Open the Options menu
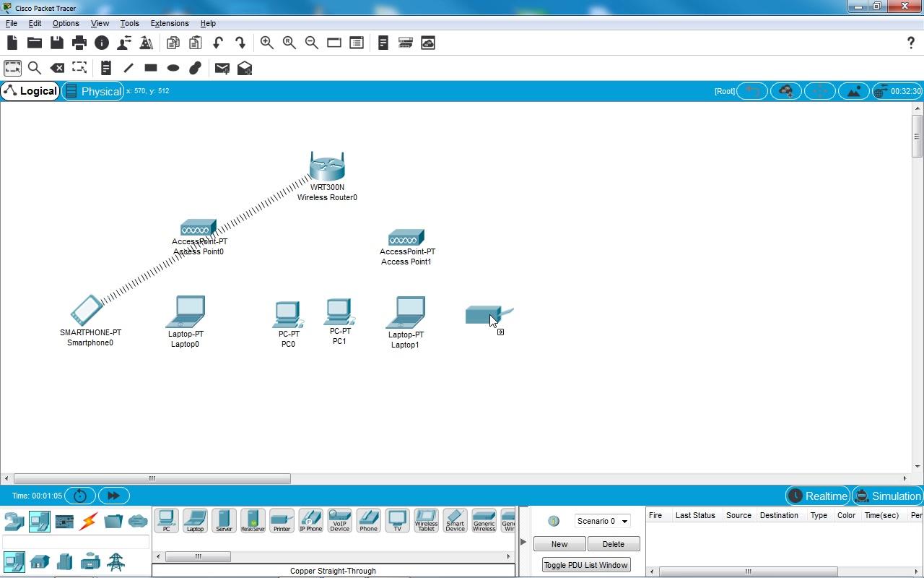Image resolution: width=924 pixels, height=578 pixels. pos(66,23)
